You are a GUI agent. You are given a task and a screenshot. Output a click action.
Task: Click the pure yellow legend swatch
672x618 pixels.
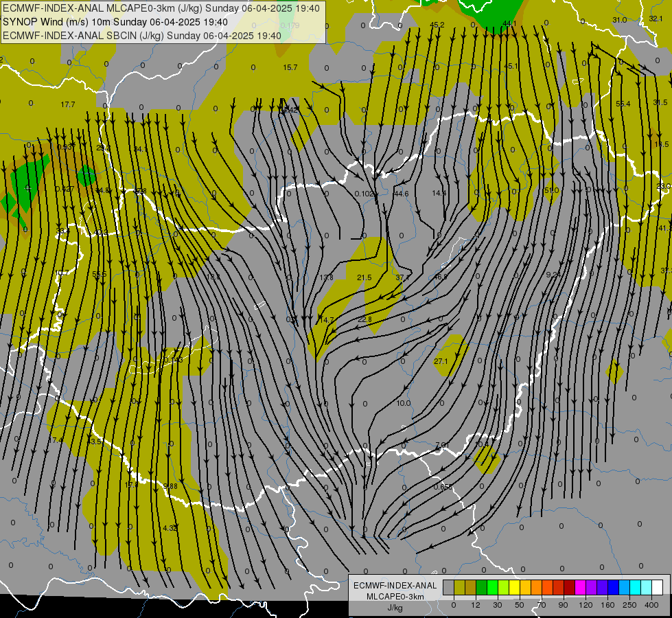[x=515, y=587]
